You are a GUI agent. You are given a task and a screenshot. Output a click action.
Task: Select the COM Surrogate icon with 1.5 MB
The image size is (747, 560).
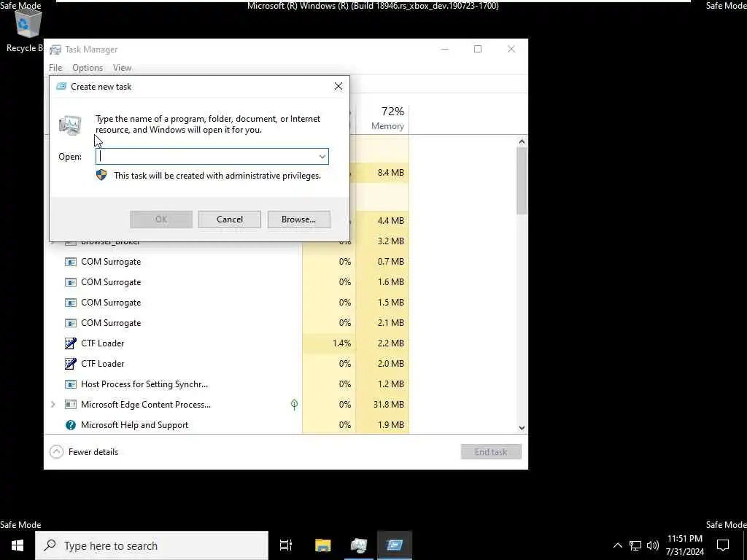pos(71,303)
